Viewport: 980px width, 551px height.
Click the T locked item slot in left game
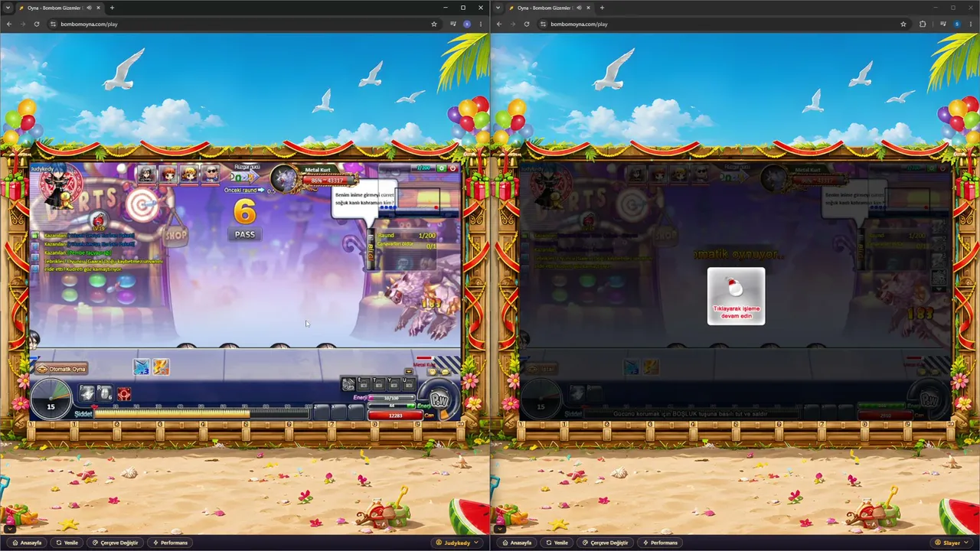(378, 383)
